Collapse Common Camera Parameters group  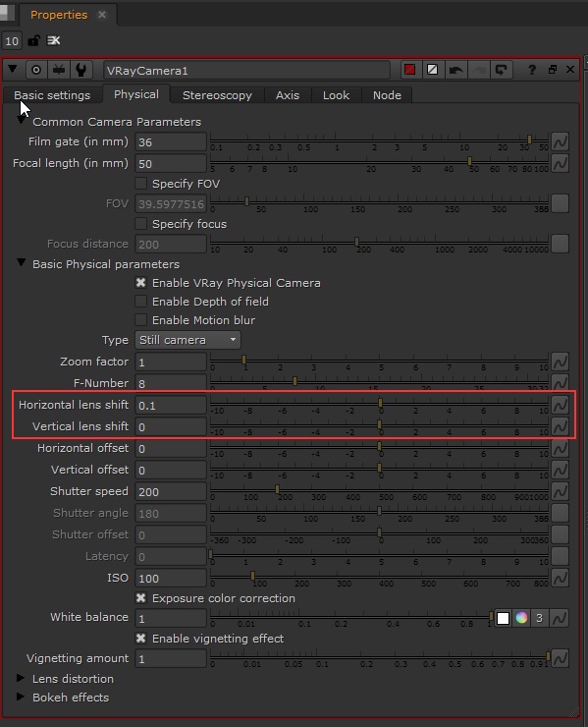[21, 121]
